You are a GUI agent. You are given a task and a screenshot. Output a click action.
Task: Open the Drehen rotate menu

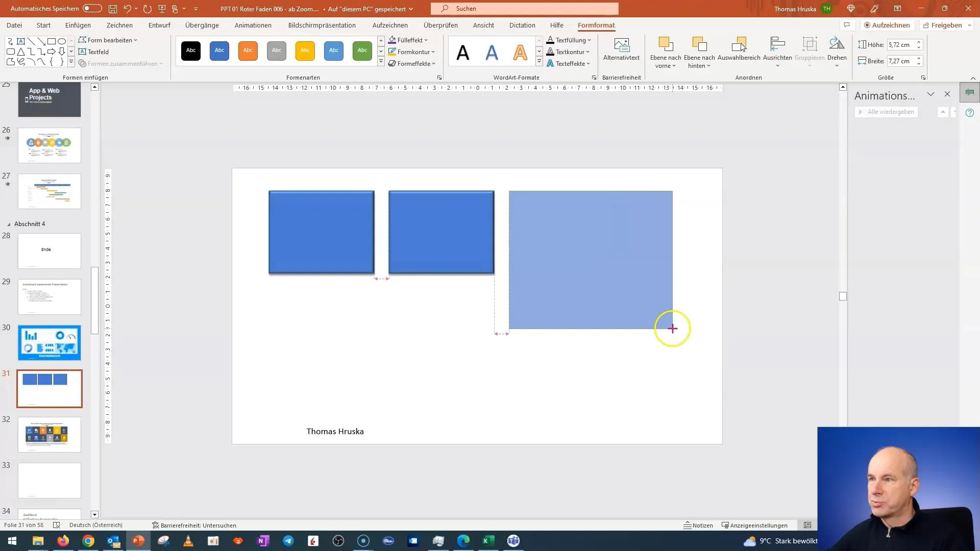coord(837,52)
